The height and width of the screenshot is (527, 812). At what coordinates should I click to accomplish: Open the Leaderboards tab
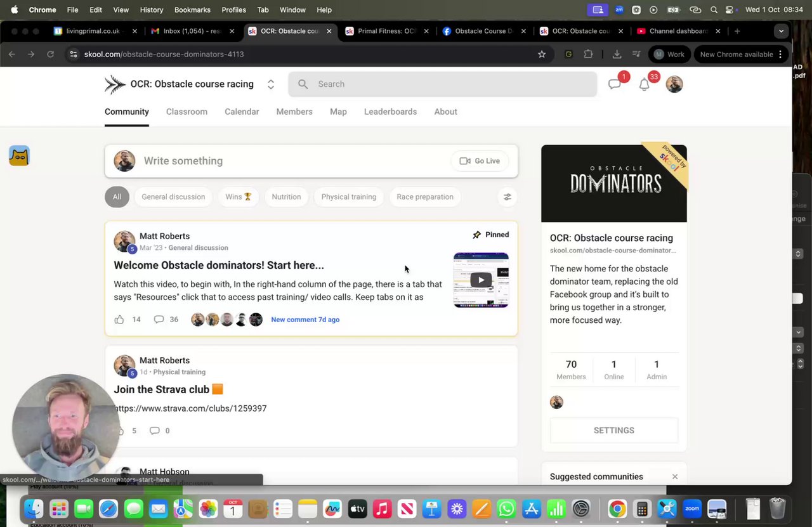pos(390,112)
